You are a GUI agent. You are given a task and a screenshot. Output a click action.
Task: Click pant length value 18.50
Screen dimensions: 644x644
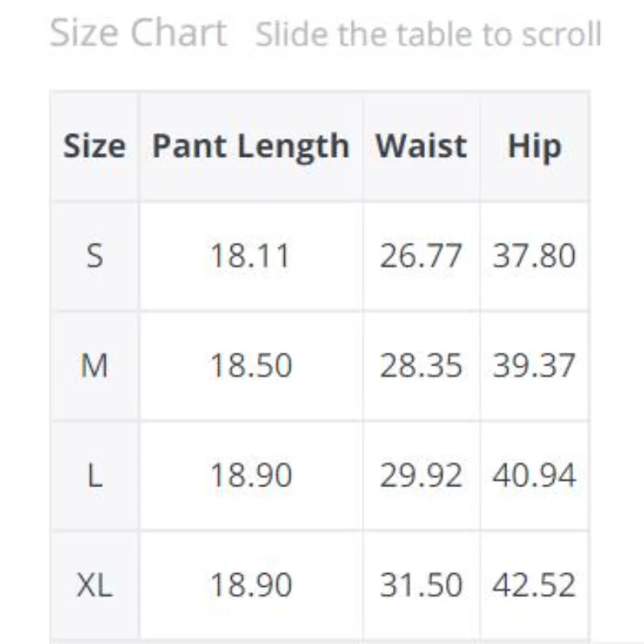pyautogui.click(x=250, y=366)
